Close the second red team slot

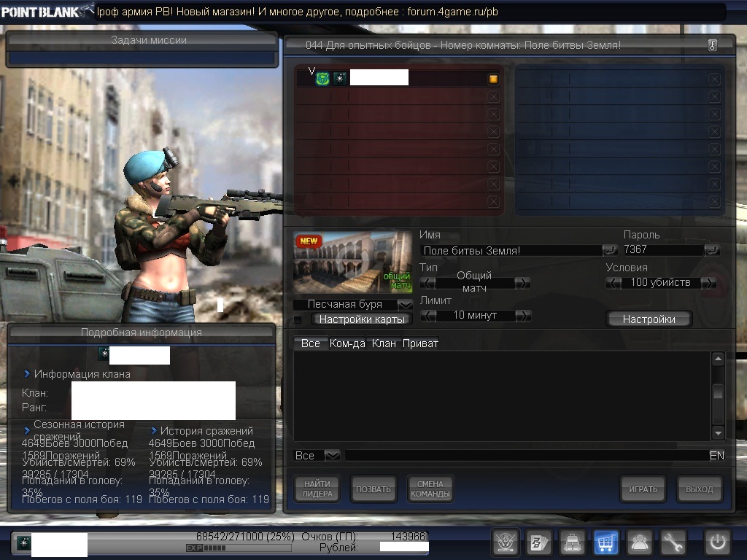(494, 96)
